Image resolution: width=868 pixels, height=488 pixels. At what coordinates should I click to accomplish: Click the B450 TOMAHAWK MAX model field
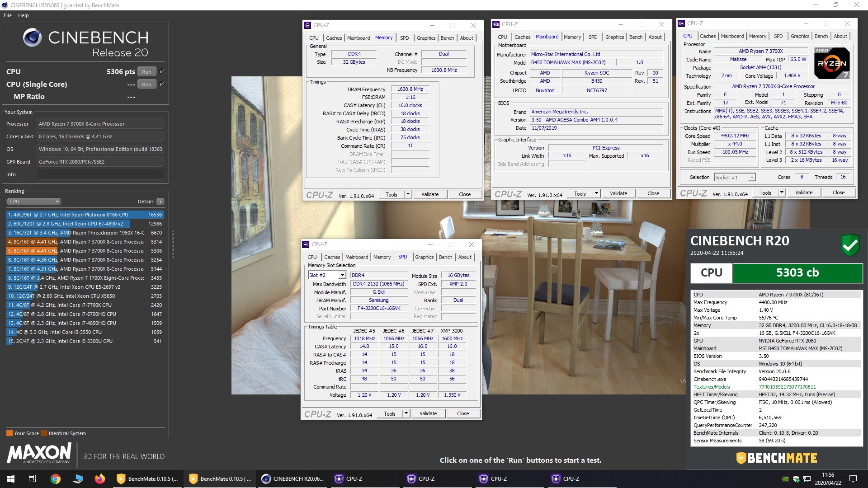(x=571, y=63)
